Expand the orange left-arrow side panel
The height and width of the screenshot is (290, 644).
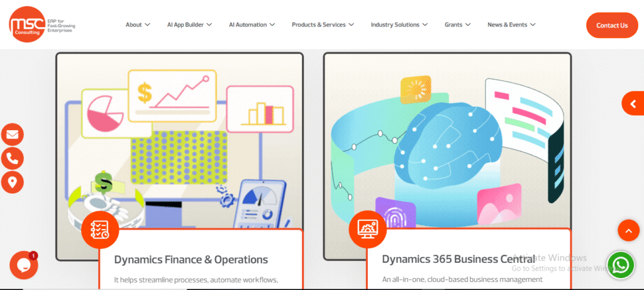pyautogui.click(x=632, y=104)
